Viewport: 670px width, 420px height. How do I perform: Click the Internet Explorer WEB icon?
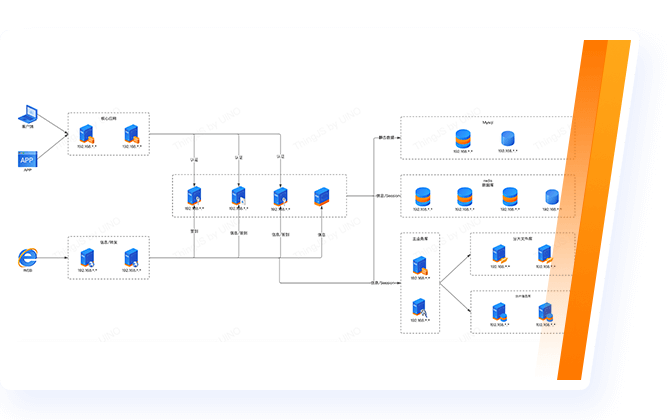click(28, 258)
